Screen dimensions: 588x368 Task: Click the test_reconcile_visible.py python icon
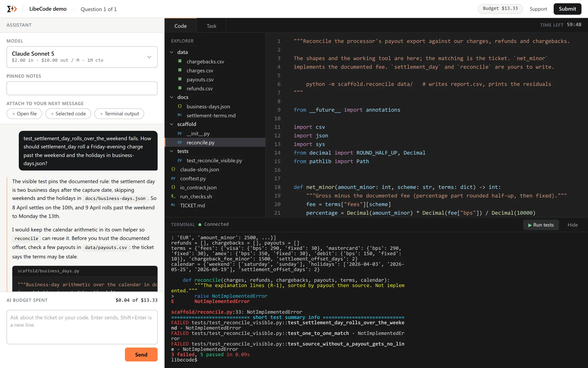180,160
